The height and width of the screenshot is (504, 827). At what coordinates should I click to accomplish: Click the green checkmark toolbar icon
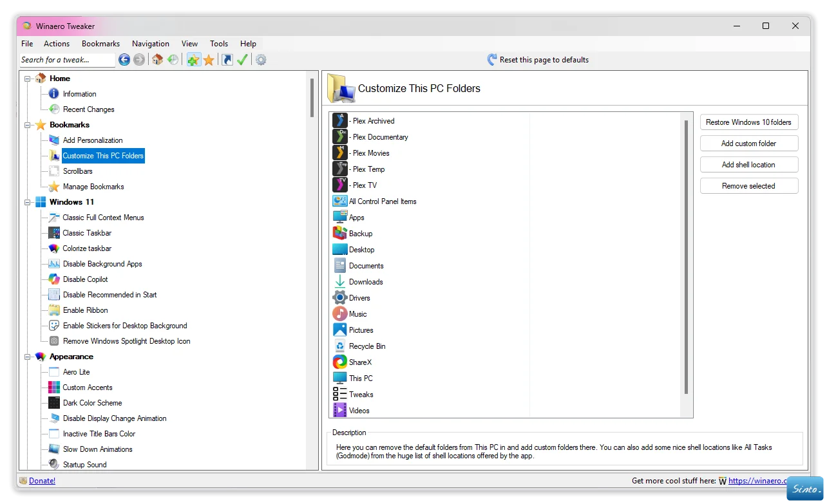click(242, 60)
